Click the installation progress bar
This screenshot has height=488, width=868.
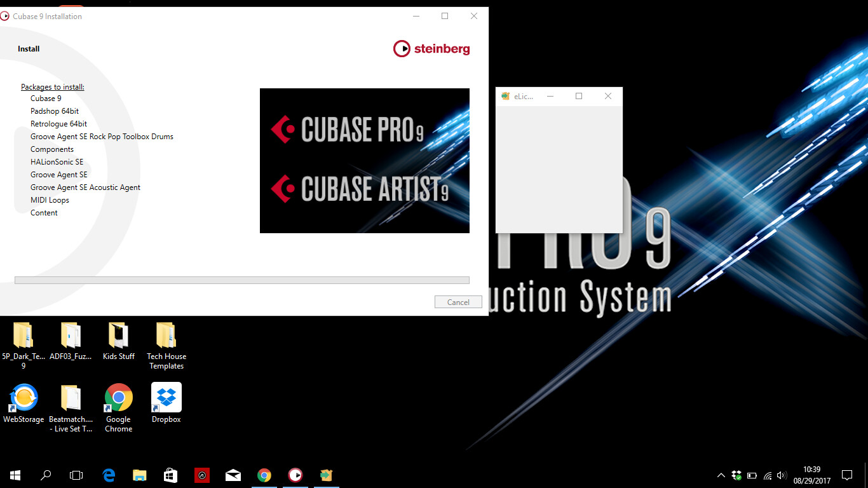tap(242, 280)
